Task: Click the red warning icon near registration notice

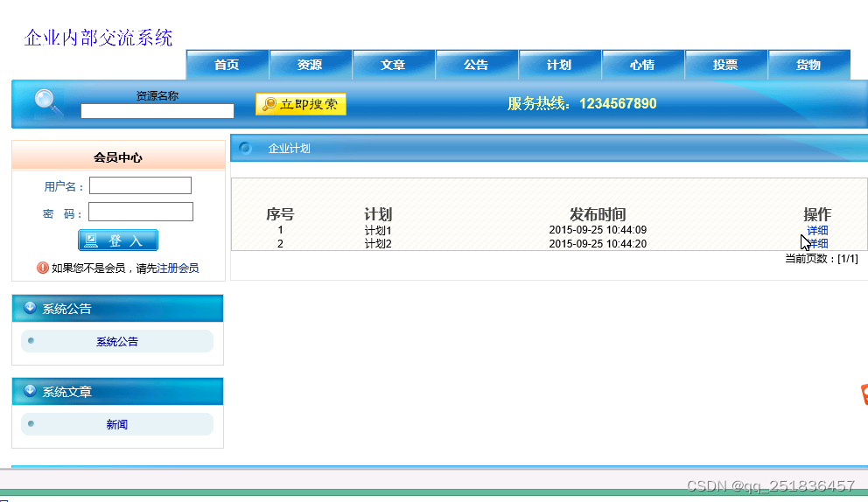Action: 43,268
